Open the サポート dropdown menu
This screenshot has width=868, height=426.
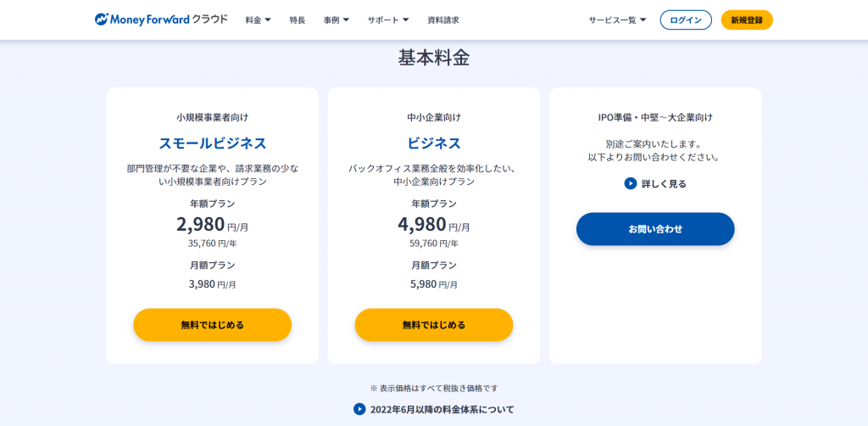tap(388, 20)
